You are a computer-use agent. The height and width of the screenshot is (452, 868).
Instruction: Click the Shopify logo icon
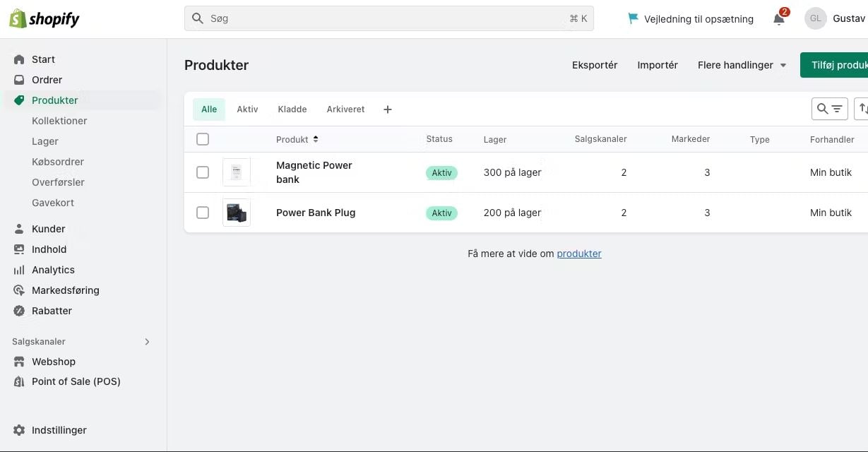[x=18, y=19]
